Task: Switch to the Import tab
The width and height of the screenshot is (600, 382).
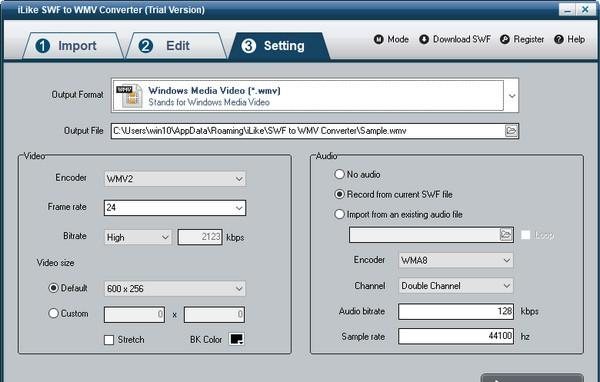Action: 73,46
